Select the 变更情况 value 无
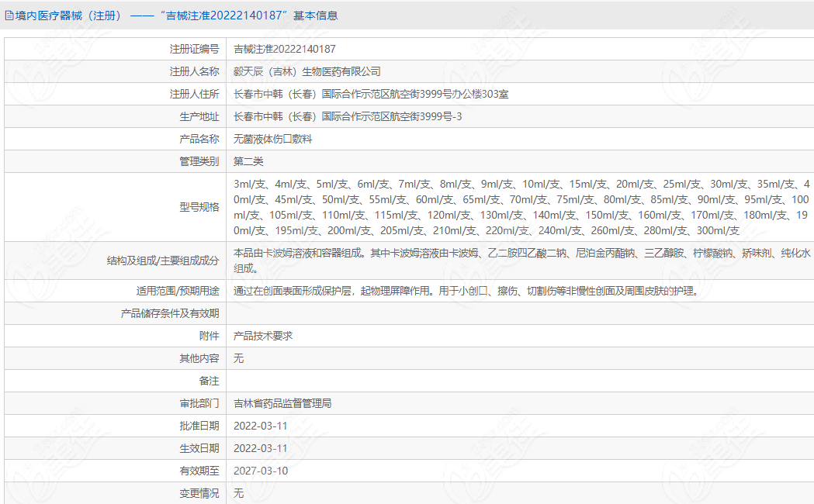The height and width of the screenshot is (504, 814). pyautogui.click(x=238, y=493)
